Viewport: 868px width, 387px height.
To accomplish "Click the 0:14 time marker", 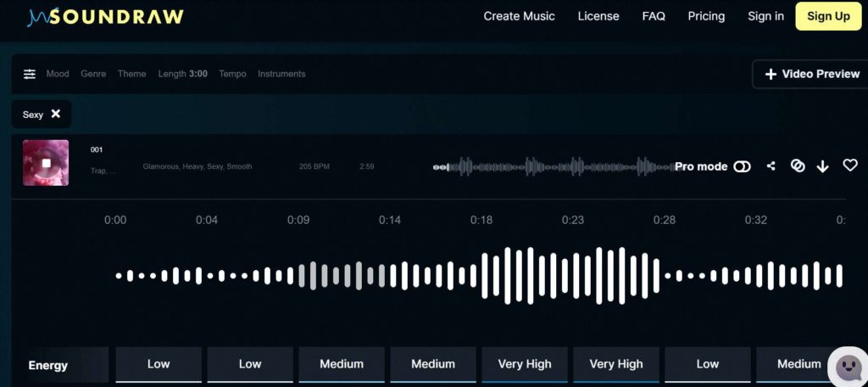I will 390,220.
